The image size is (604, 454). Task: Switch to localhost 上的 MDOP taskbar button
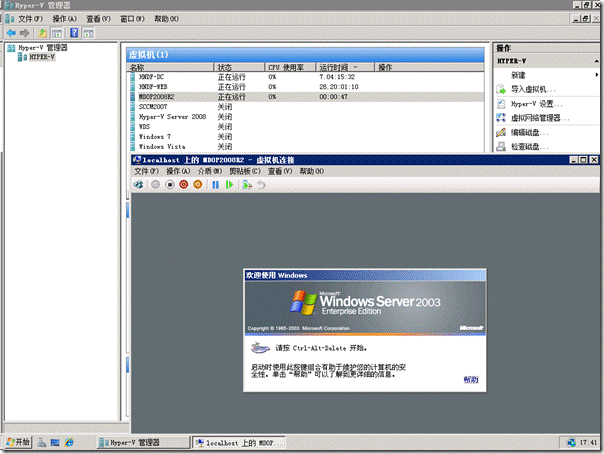point(239,443)
